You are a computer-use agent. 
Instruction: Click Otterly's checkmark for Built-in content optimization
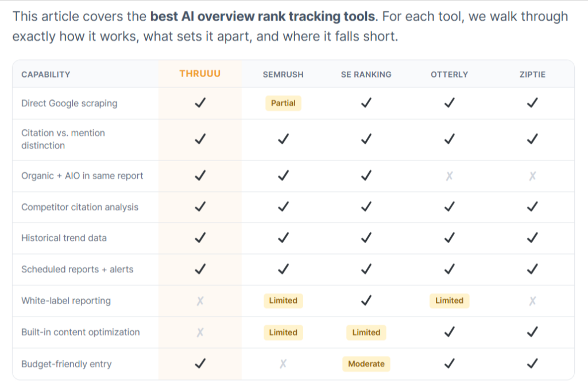[449, 332]
